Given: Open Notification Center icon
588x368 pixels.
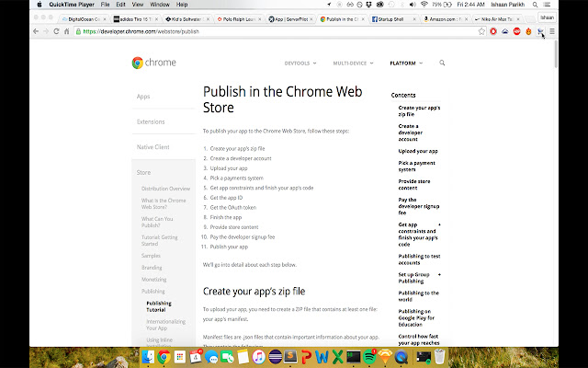Looking at the screenshot, I should click(x=548, y=5).
